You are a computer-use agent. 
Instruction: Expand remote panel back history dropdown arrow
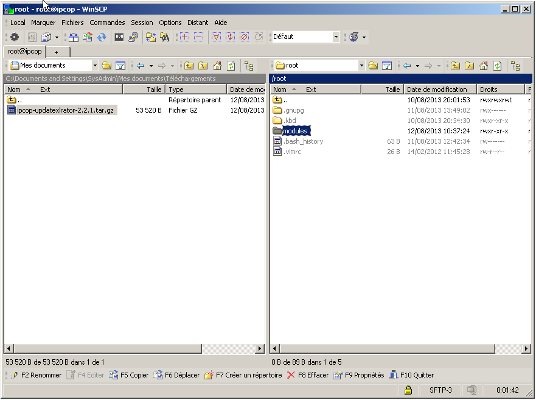(417, 66)
